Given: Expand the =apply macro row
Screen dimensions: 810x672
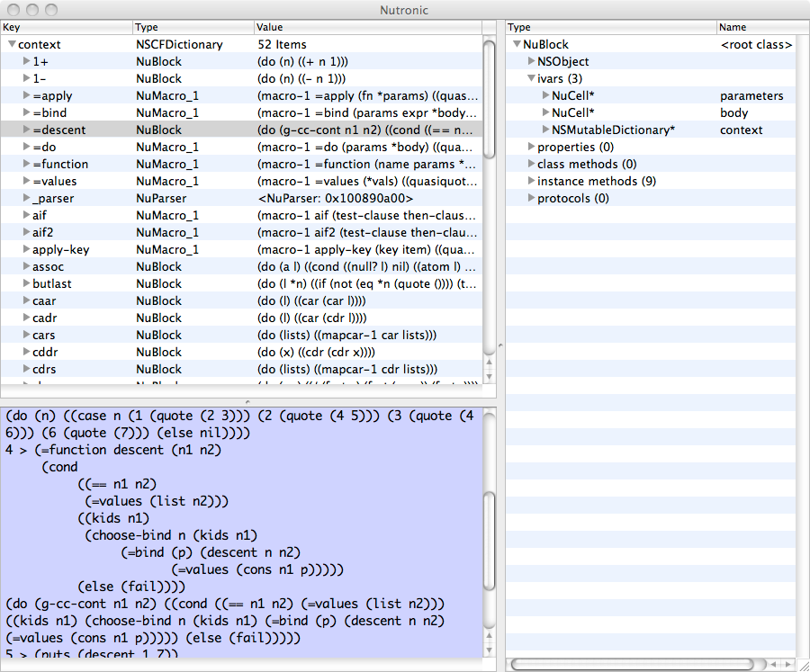Looking at the screenshot, I should [x=26, y=95].
